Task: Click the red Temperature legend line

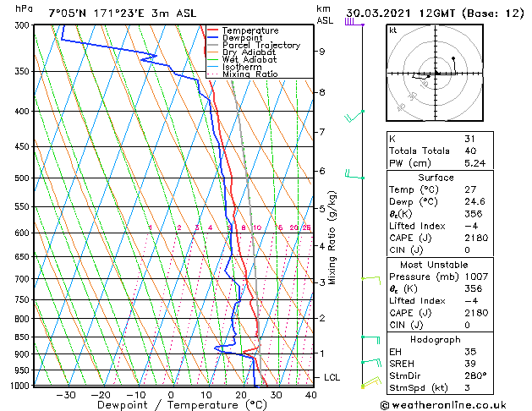Action: pyautogui.click(x=212, y=30)
